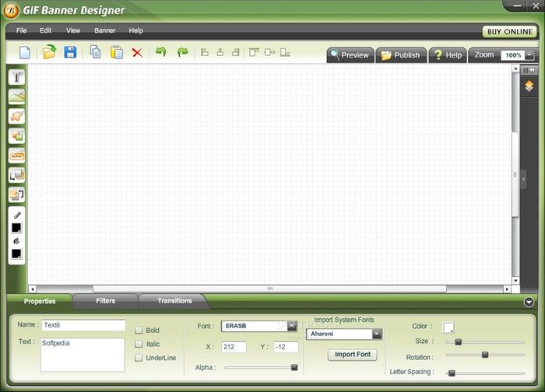This screenshot has width=545, height=392.
Task: Redo action with the green forward arrow
Action: (x=182, y=52)
